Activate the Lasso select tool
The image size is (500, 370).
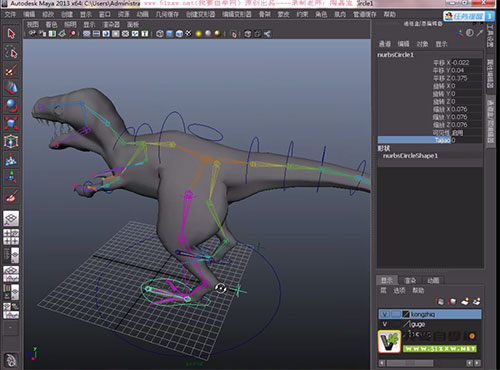(x=11, y=52)
